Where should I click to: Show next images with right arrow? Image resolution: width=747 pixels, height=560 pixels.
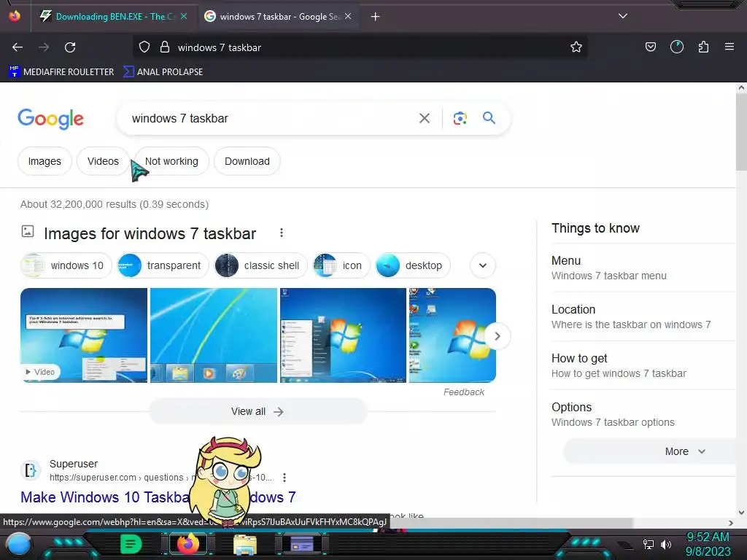pos(497,336)
